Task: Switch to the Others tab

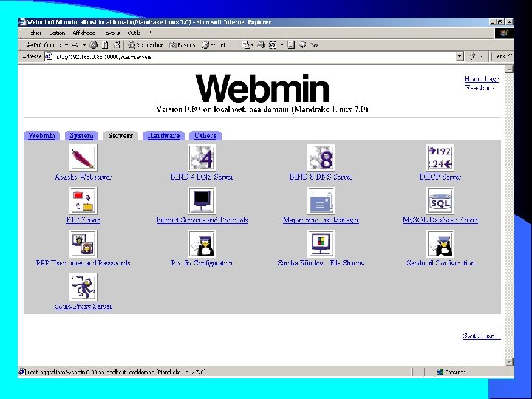Action: [205, 136]
